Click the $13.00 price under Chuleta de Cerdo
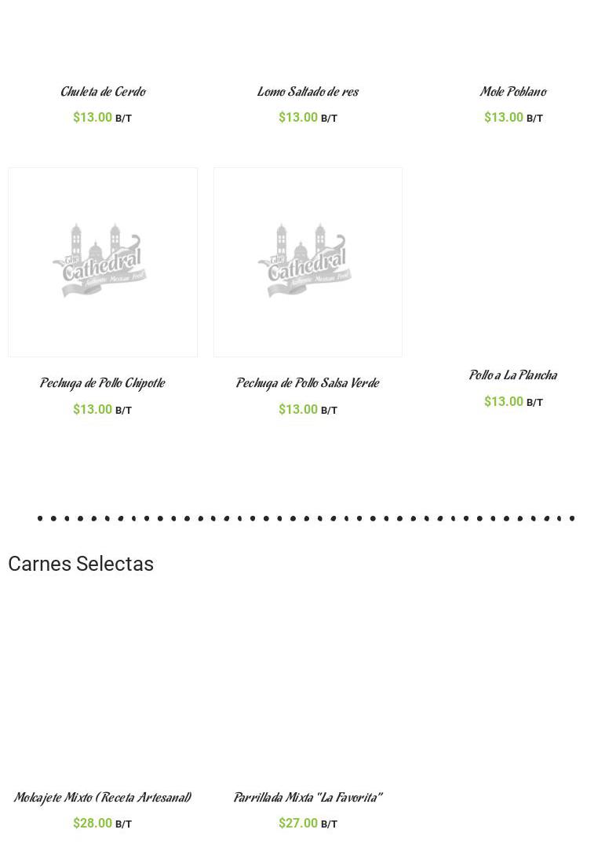The image size is (616, 866). [x=93, y=117]
